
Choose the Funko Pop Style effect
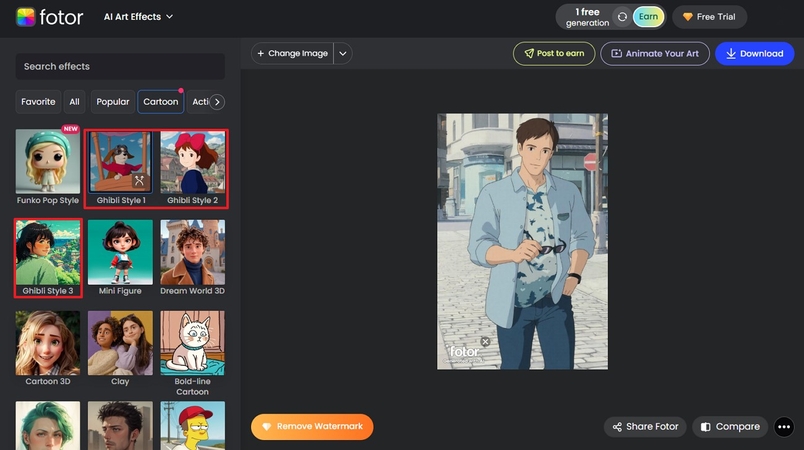(x=48, y=167)
